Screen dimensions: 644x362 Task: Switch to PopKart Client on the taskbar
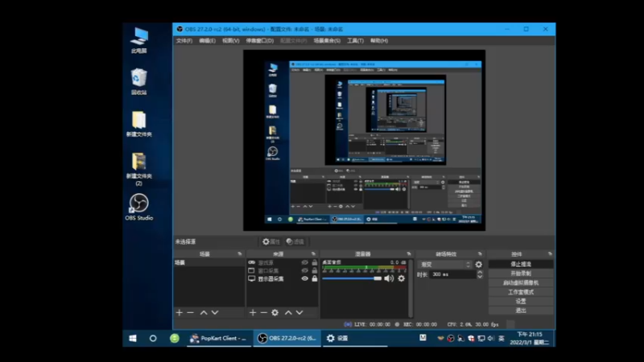[219, 338]
